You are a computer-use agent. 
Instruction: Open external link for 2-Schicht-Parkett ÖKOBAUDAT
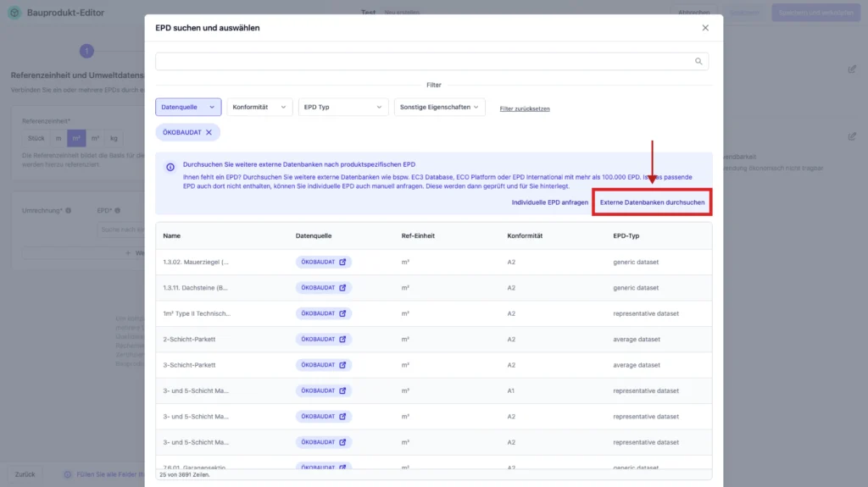point(342,340)
